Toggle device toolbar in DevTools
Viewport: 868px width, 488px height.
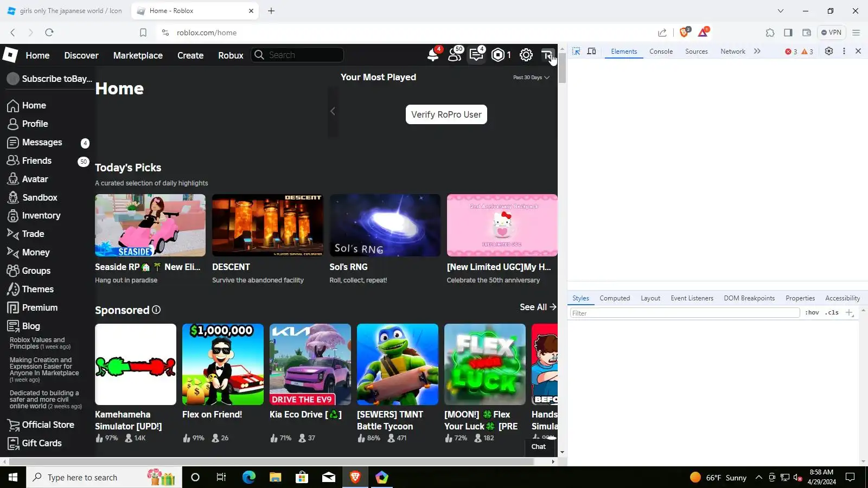click(592, 51)
